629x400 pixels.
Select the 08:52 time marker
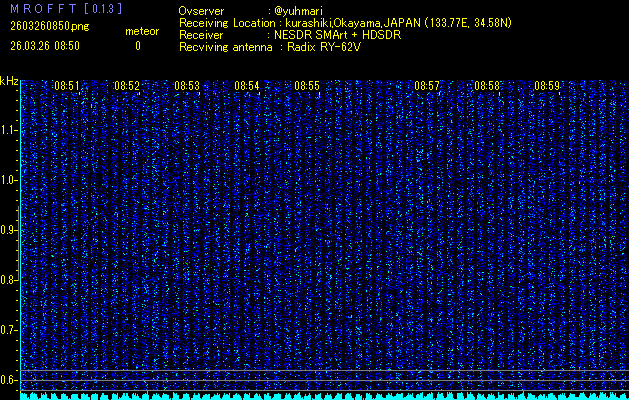(x=127, y=87)
